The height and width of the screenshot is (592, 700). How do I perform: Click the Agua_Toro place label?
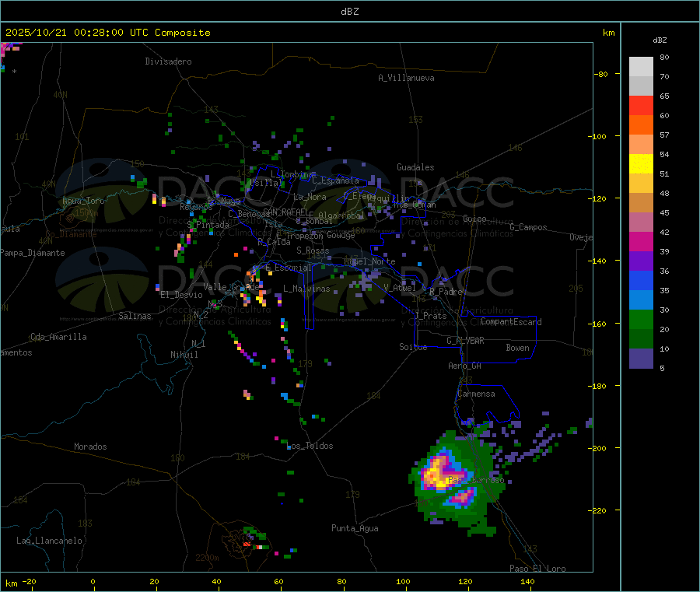(83, 201)
